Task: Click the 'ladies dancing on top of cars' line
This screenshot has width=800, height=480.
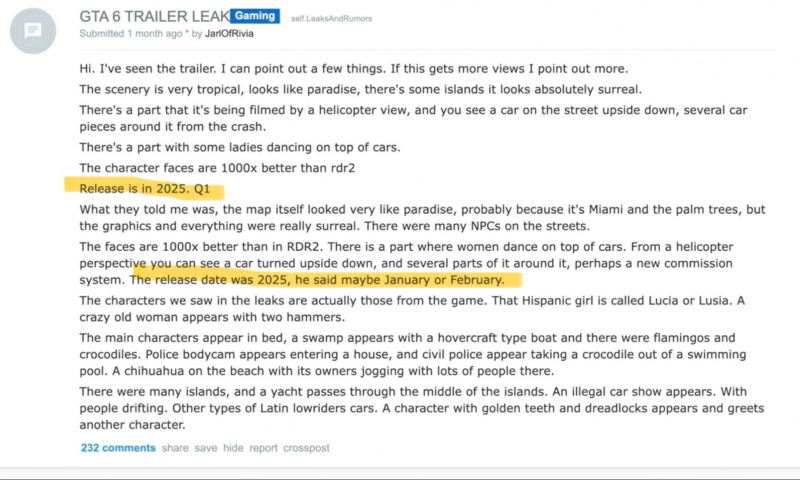Action: pyautogui.click(x=240, y=147)
